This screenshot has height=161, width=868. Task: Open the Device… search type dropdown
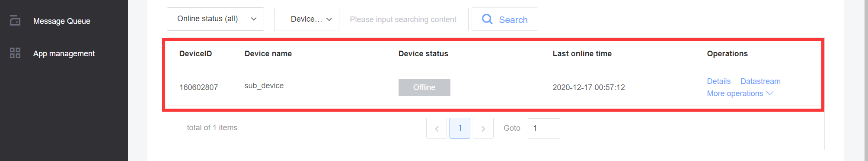(x=307, y=19)
